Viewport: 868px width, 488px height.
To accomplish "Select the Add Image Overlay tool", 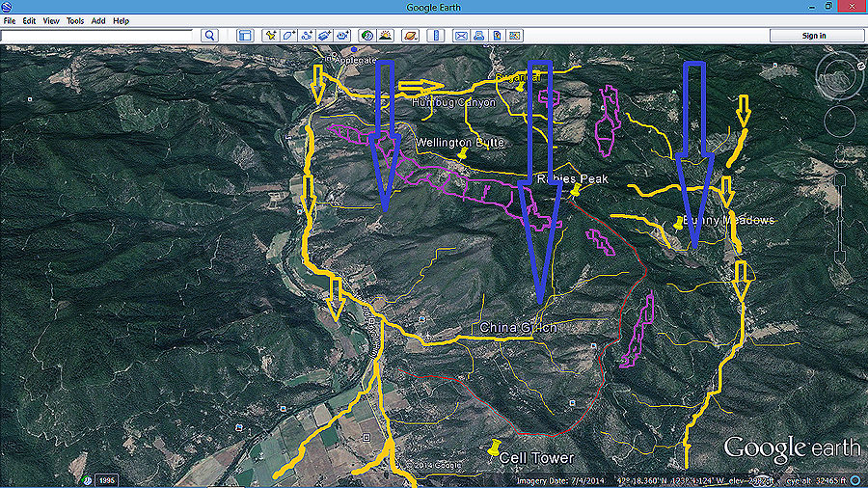I will [325, 36].
